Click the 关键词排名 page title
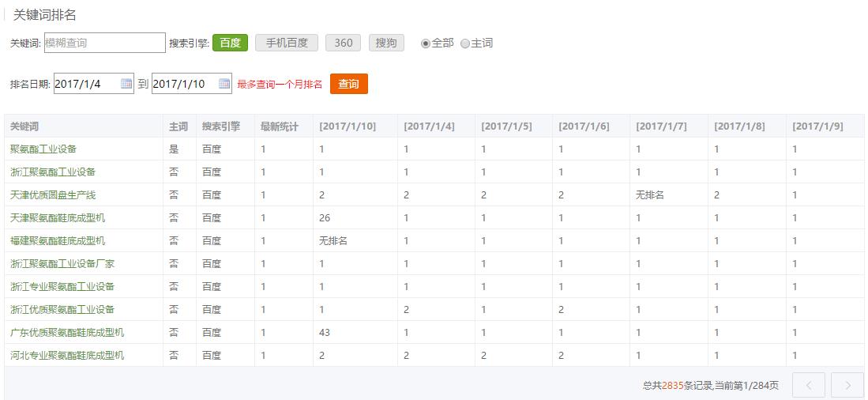 [44, 15]
